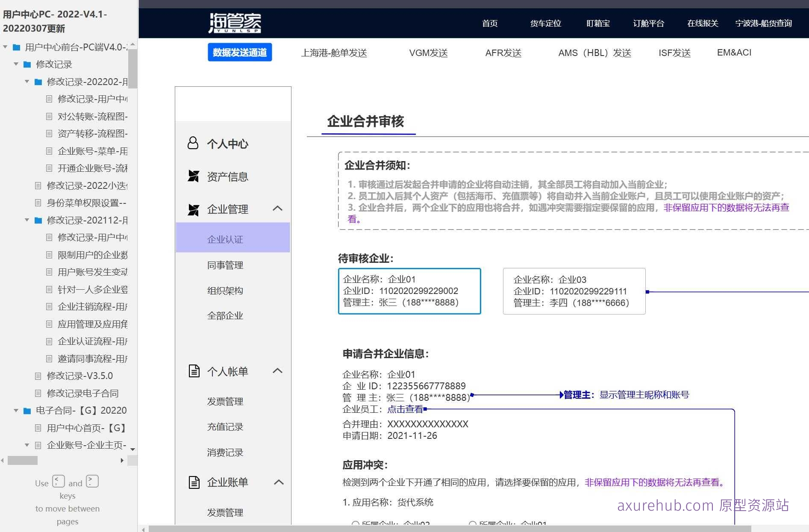Collapse the 修改记录-202202 folder node
This screenshot has height=532, width=809.
26,81
